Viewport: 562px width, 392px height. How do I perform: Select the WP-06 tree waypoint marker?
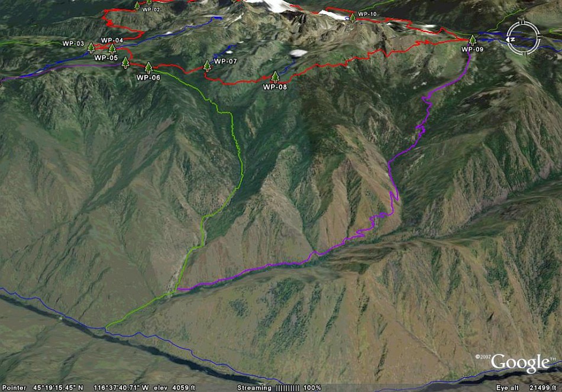pos(148,68)
